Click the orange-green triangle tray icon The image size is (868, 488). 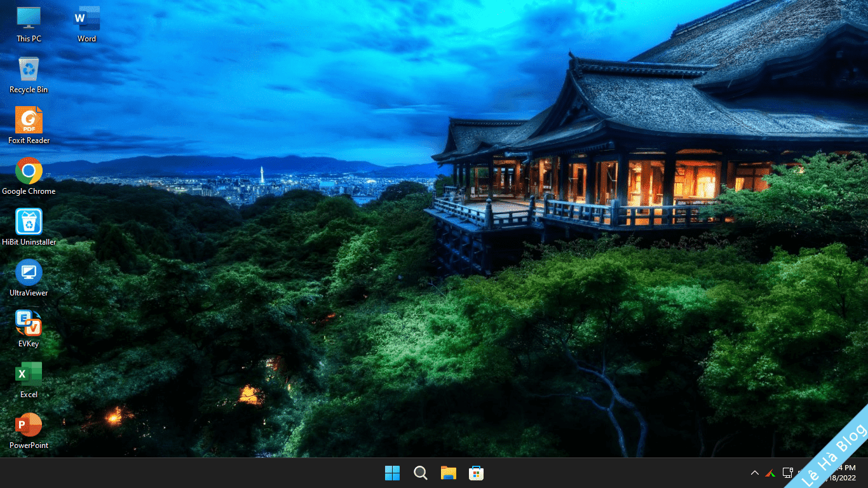[x=770, y=473]
